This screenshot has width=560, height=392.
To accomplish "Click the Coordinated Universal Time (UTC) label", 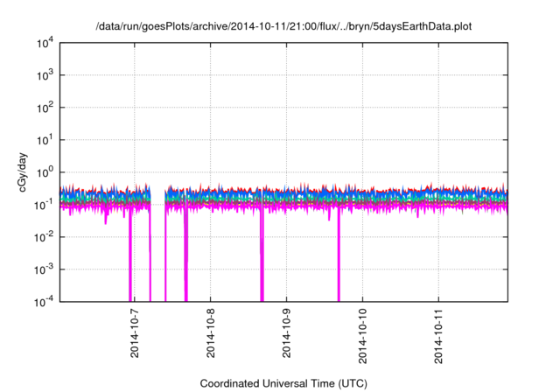I will click(x=283, y=383).
